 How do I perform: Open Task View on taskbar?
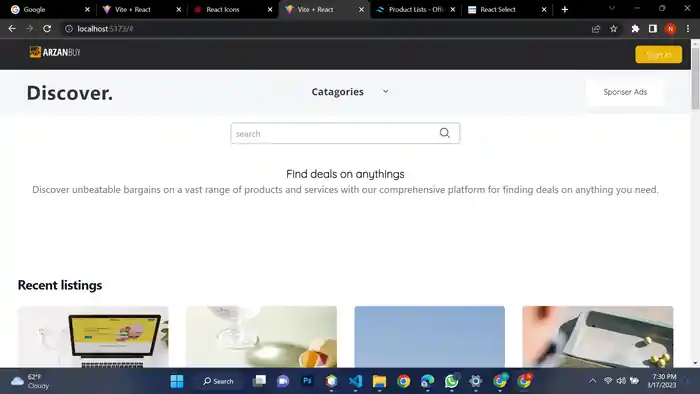[x=259, y=381]
